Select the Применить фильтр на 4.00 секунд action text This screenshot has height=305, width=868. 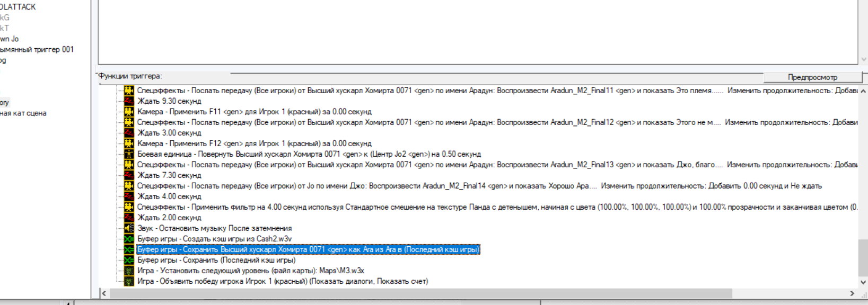point(497,207)
